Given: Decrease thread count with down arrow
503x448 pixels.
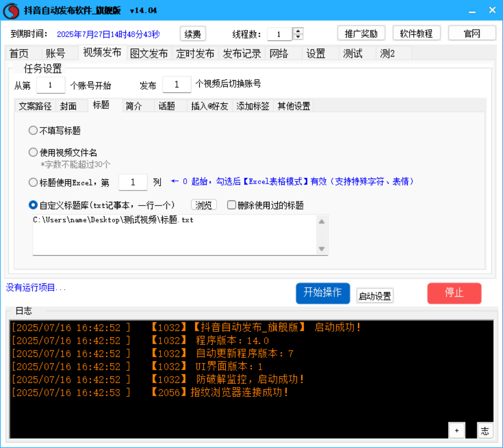Looking at the screenshot, I should point(298,37).
